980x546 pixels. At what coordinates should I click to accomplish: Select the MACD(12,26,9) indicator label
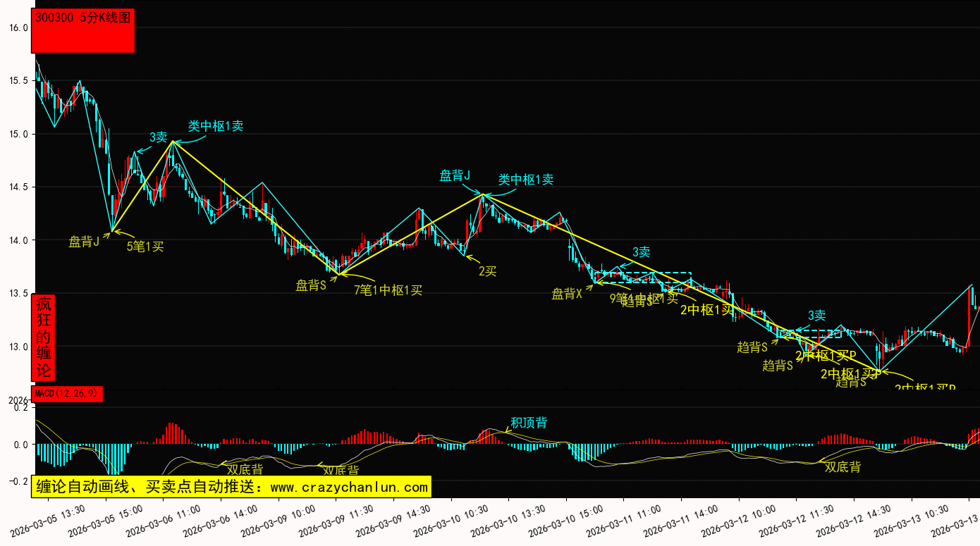[67, 393]
